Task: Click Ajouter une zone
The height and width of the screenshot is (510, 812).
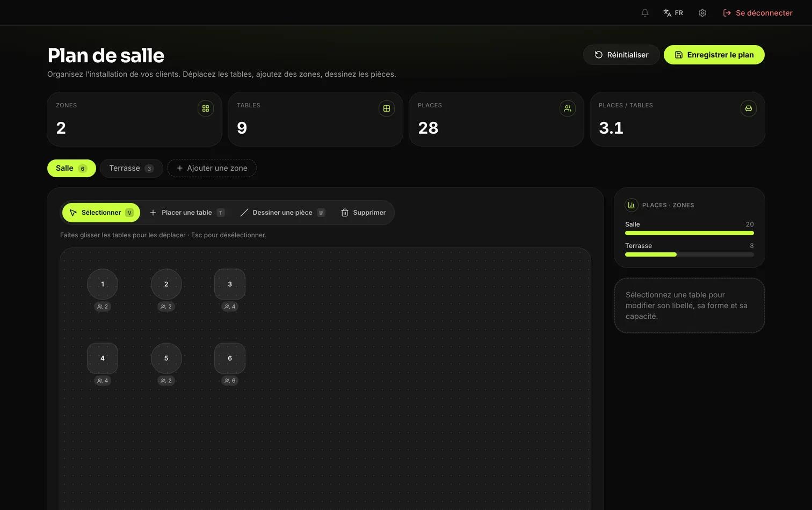Action: [212, 168]
